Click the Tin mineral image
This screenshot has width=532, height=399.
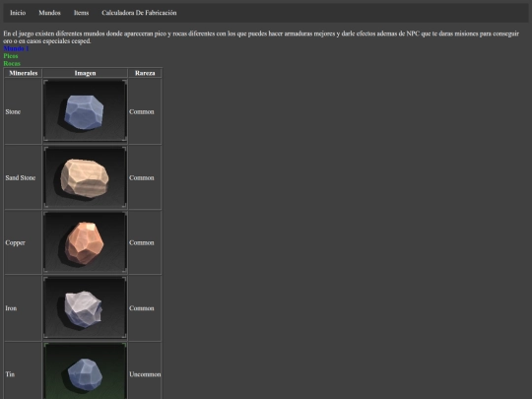pos(85,371)
